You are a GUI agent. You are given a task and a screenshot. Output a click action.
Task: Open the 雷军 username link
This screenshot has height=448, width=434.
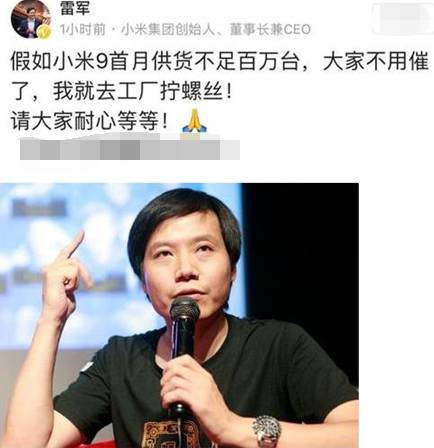(x=75, y=9)
